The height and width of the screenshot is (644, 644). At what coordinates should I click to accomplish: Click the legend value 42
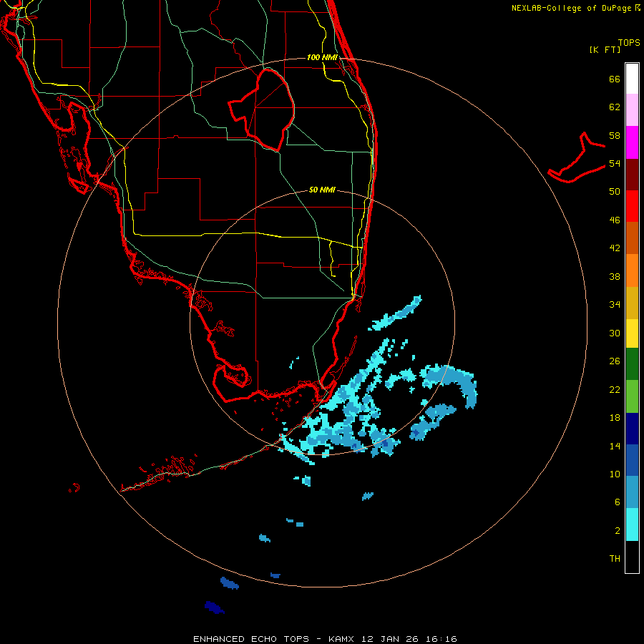(x=615, y=248)
